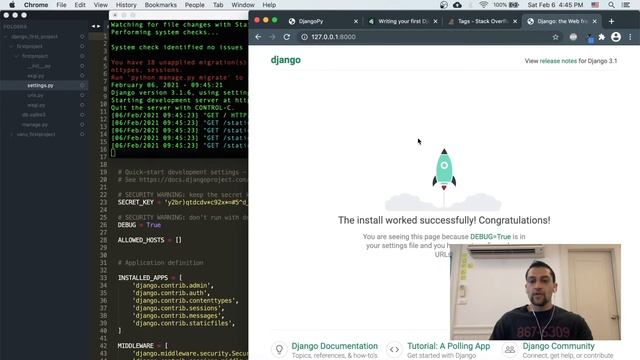This screenshot has height=360, width=640.
Task: Click the US flag input source icon
Action: coord(595,5)
